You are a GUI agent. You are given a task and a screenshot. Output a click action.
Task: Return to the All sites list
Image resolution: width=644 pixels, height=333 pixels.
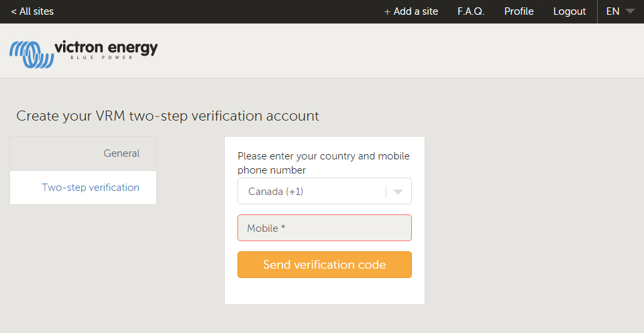coord(36,11)
